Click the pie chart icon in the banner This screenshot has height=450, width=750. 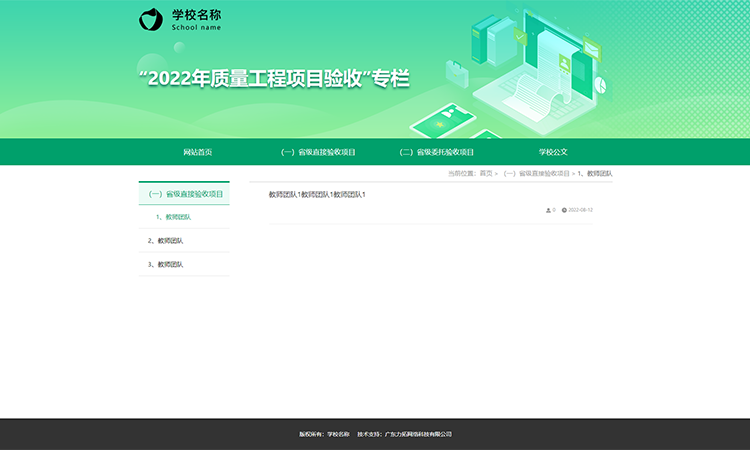[x=602, y=86]
